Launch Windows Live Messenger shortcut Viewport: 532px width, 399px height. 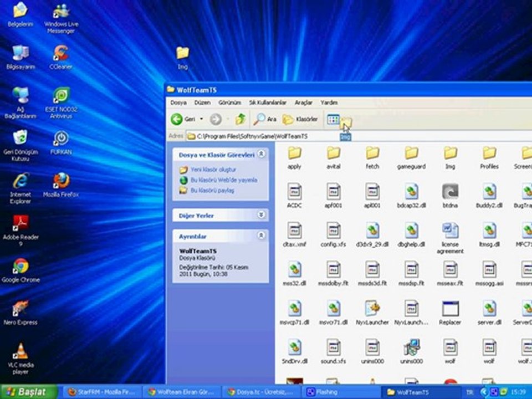(61, 18)
